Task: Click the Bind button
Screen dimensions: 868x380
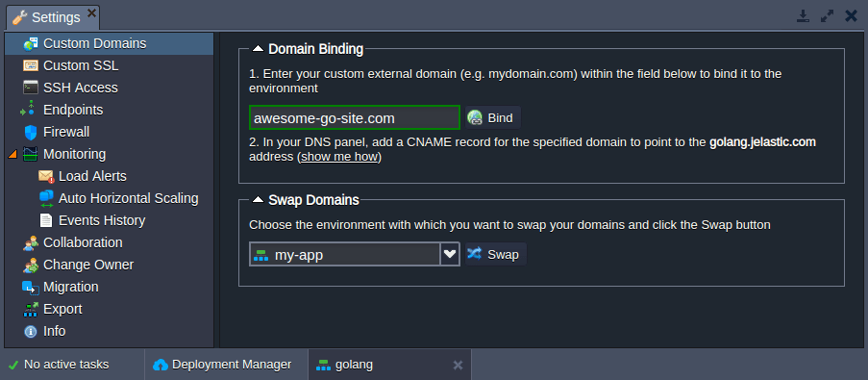Action: click(493, 118)
